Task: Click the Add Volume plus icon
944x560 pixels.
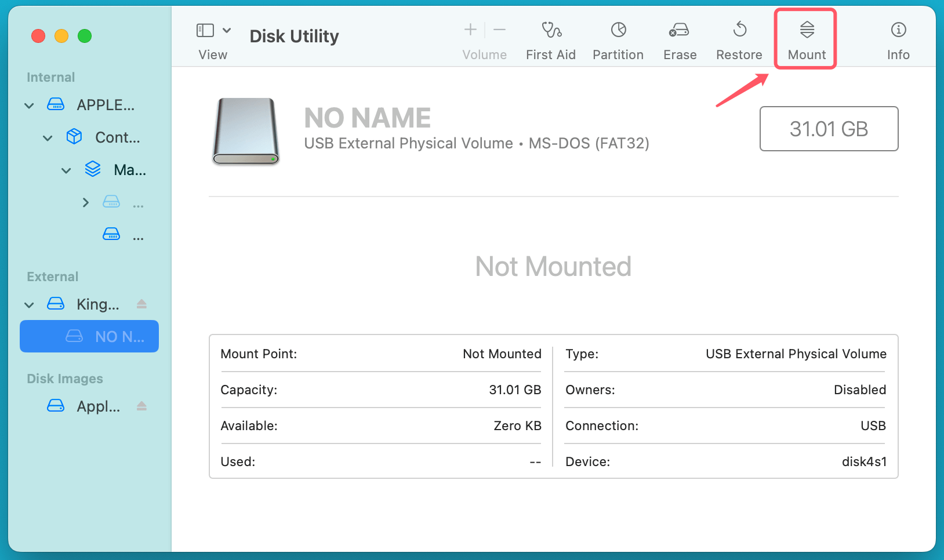Action: point(470,30)
